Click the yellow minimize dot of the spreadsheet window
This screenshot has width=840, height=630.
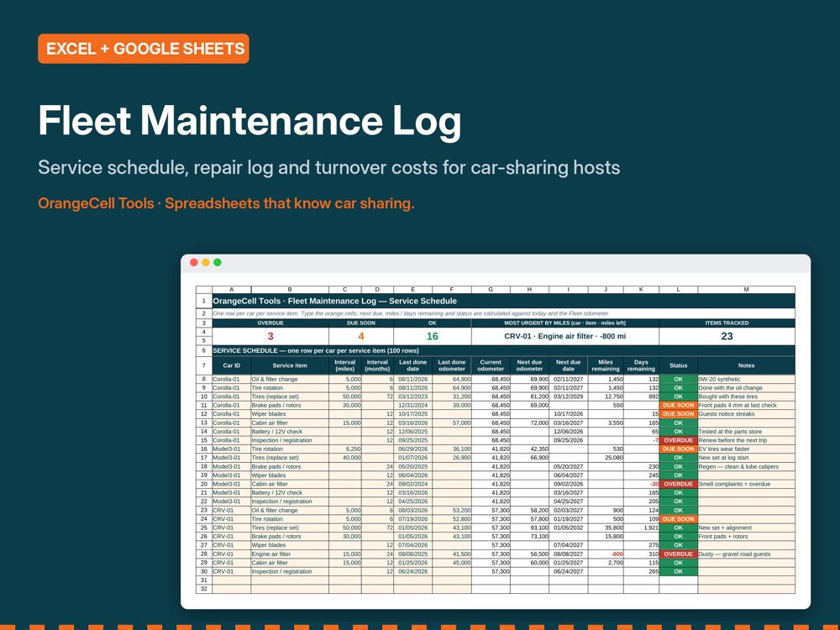tap(206, 262)
